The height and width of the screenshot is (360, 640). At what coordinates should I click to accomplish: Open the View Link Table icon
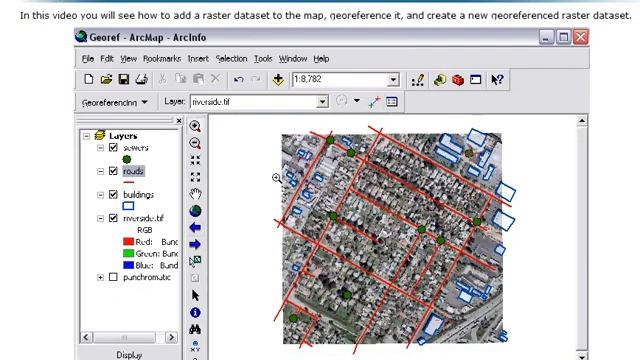pyautogui.click(x=392, y=102)
